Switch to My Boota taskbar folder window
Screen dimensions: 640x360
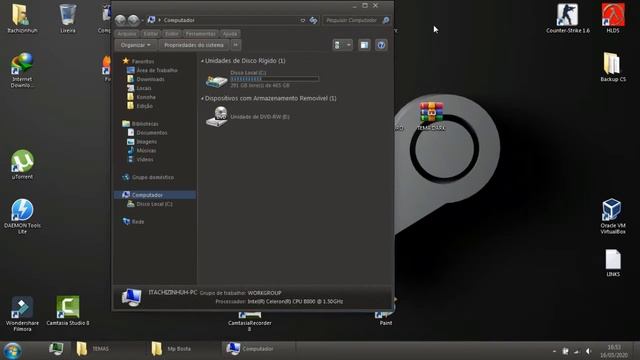[184, 349]
